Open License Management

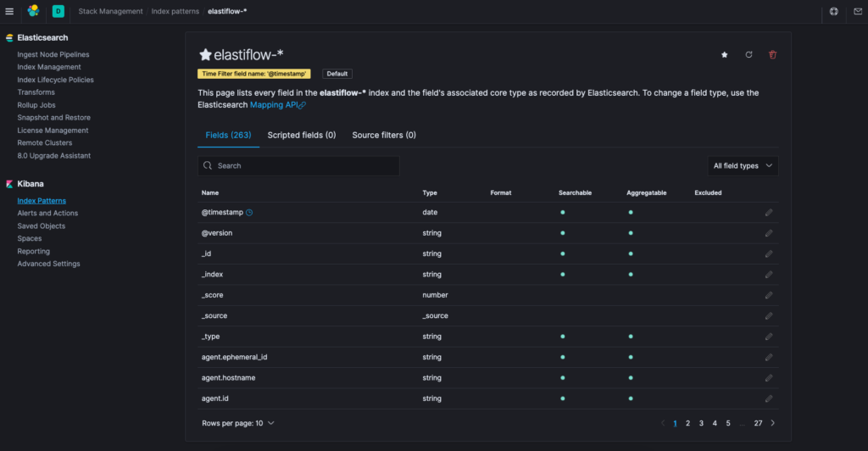click(53, 131)
